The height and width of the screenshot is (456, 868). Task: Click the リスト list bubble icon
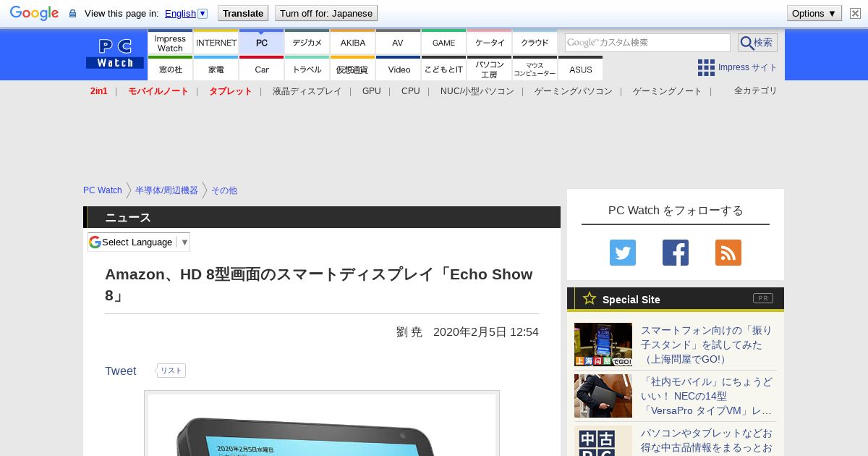pyautogui.click(x=171, y=371)
